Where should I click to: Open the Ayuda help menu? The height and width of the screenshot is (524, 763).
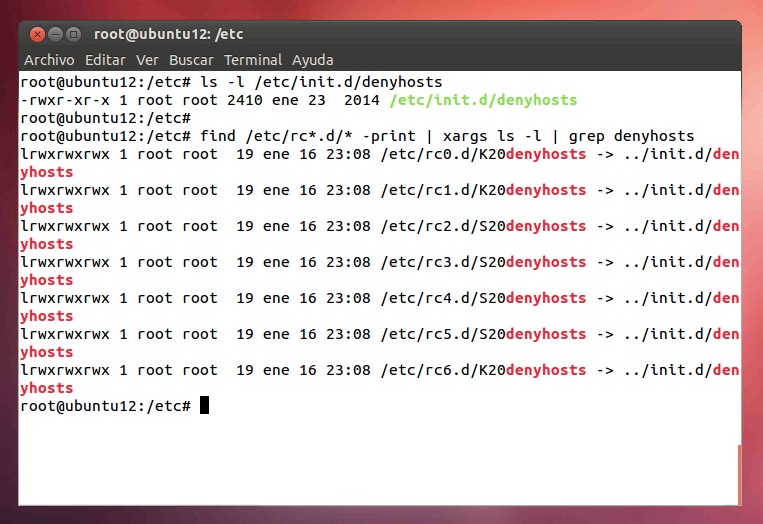tap(312, 60)
